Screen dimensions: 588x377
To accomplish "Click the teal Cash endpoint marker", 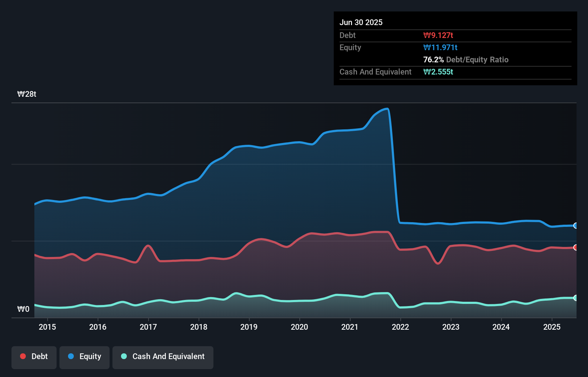I will [x=575, y=298].
